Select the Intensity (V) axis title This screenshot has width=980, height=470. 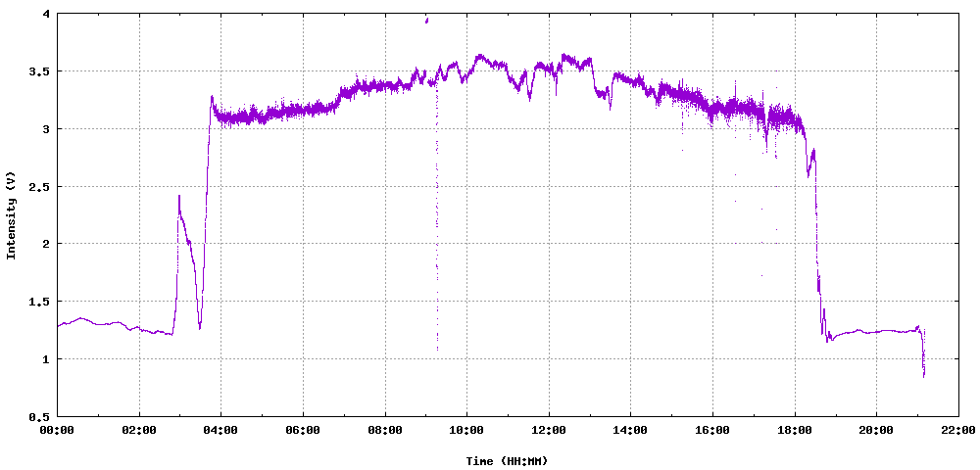(11, 215)
